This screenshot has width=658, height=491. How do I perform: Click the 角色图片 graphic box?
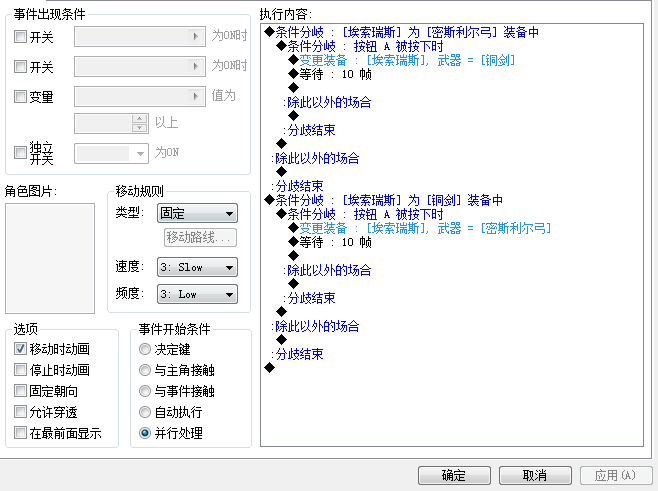(50, 259)
